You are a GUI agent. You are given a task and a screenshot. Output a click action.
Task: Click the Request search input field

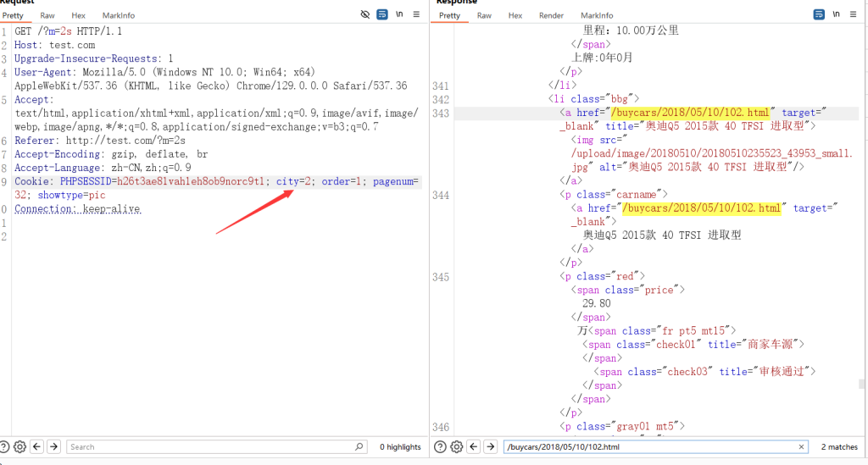212,446
